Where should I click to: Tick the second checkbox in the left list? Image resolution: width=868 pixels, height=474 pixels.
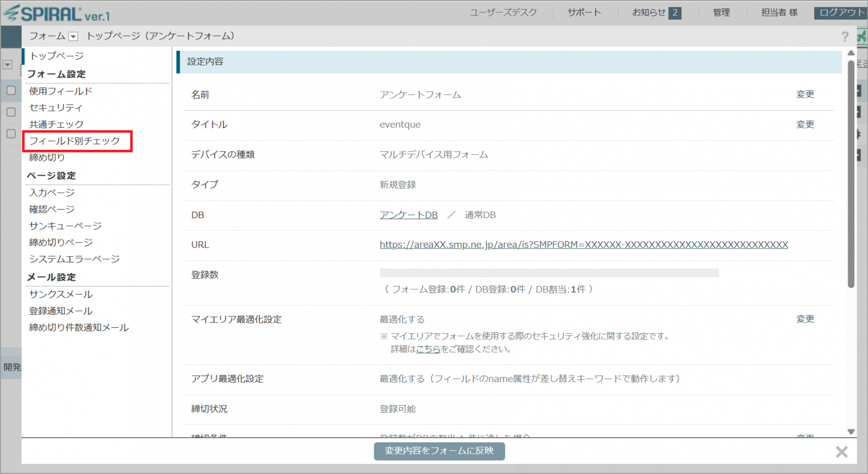11,112
